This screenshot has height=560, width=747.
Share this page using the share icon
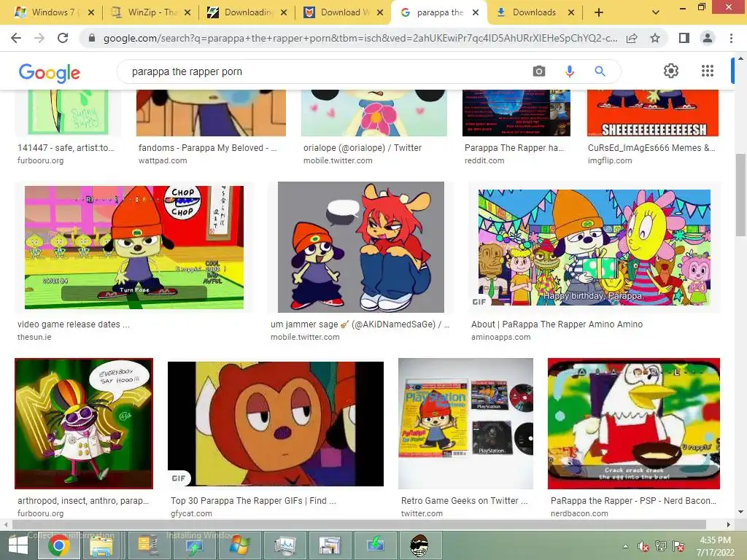coord(632,38)
